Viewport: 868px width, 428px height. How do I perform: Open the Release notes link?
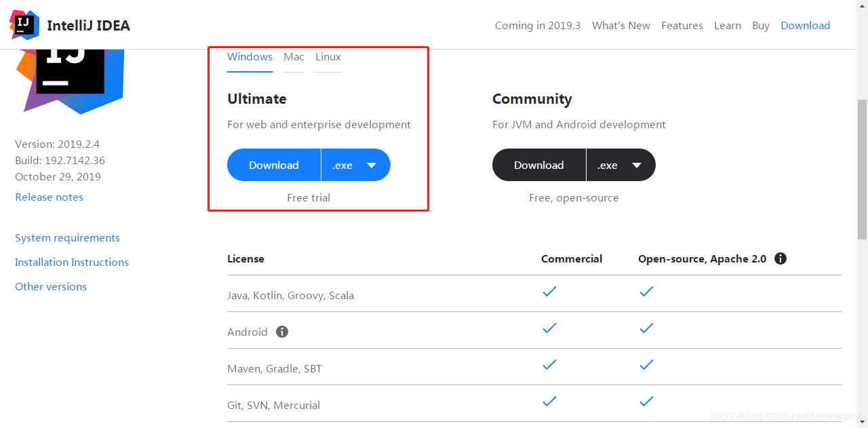(50, 197)
